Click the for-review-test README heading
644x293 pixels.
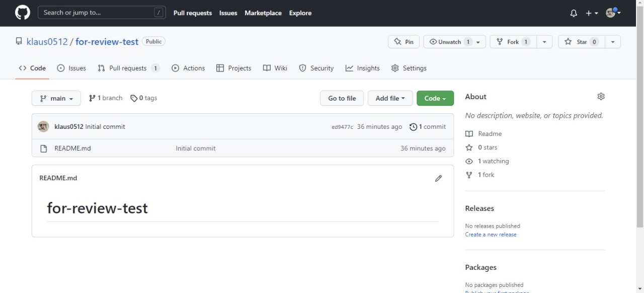tap(98, 208)
